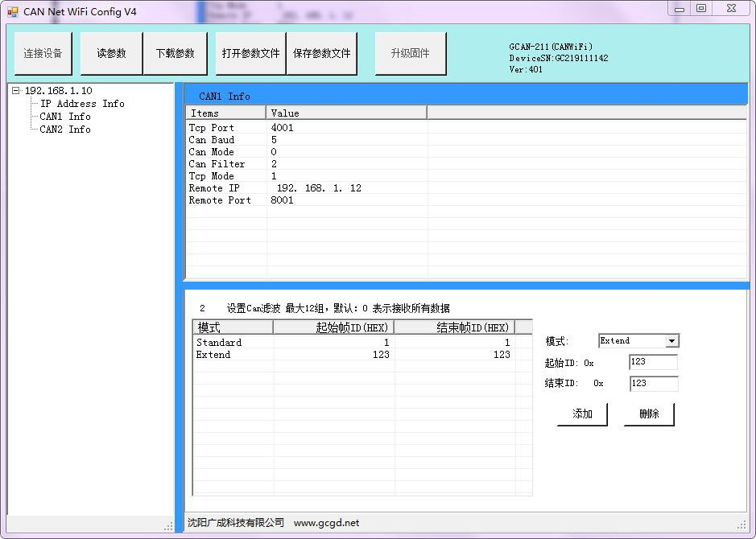Screen dimensions: 756x539
Task: Click the 下载参数 download parameters button
Action: click(175, 54)
